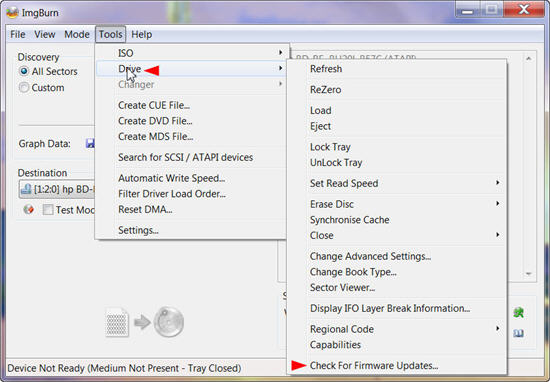Image resolution: width=550 pixels, height=382 pixels.
Task: Click the save Graph Data floppy icon
Action: click(x=90, y=143)
